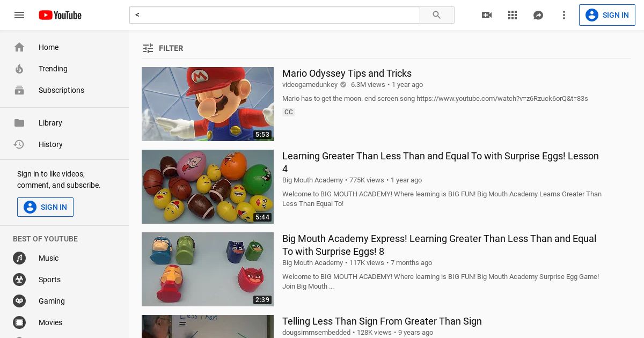644x338 pixels.
Task: Click the Subscriptions icon
Action: [x=19, y=90]
